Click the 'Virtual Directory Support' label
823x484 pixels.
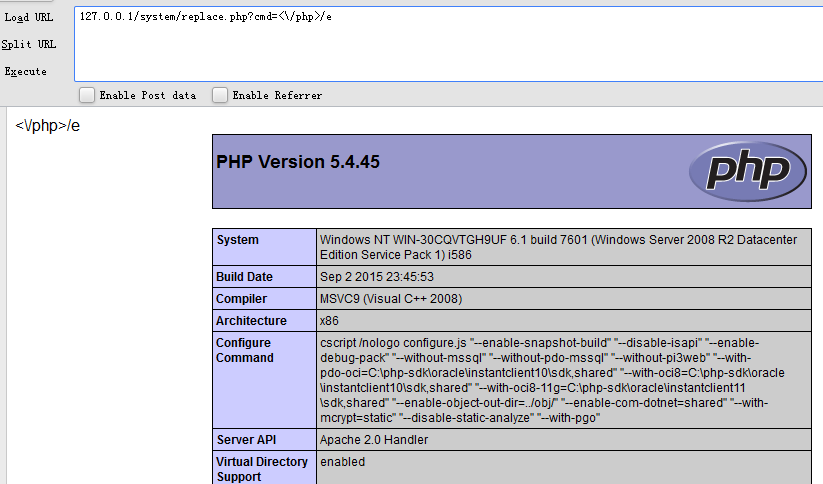point(262,469)
